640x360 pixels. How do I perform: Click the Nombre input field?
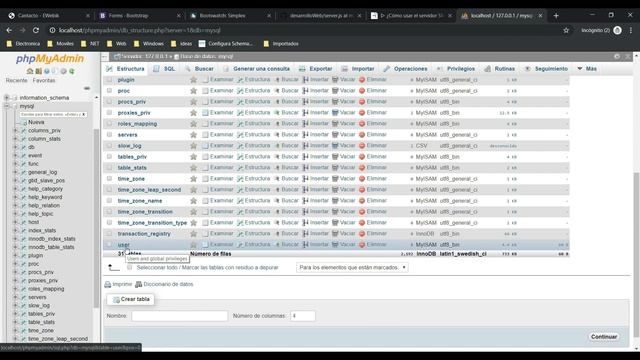(x=180, y=316)
